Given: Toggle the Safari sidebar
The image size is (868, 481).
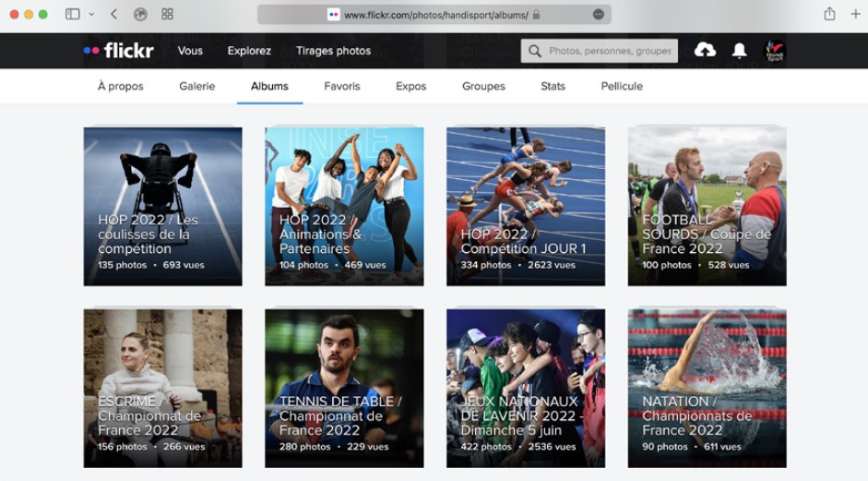Looking at the screenshot, I should click(x=73, y=15).
